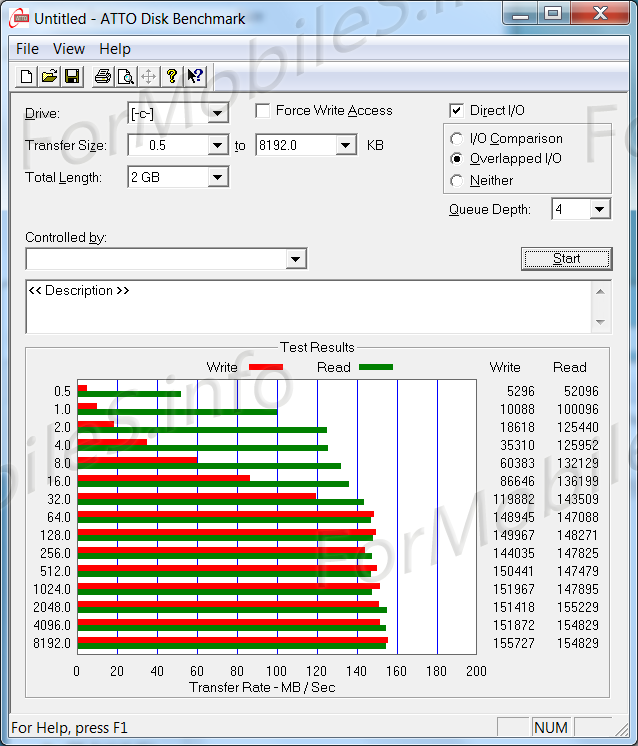Click the Save floppy disk icon
Image resolution: width=638 pixels, height=746 pixels.
(72, 76)
